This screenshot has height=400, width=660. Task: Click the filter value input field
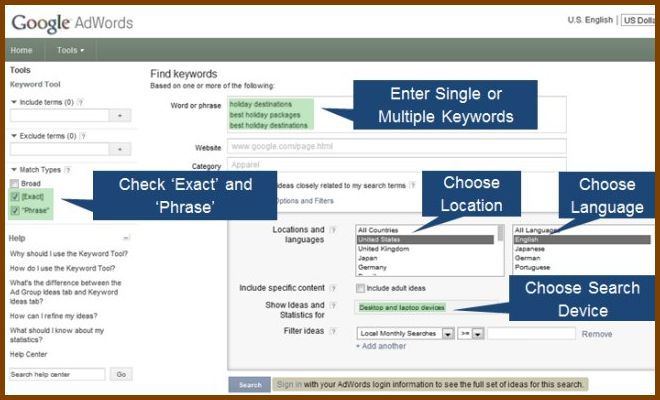pos(531,333)
